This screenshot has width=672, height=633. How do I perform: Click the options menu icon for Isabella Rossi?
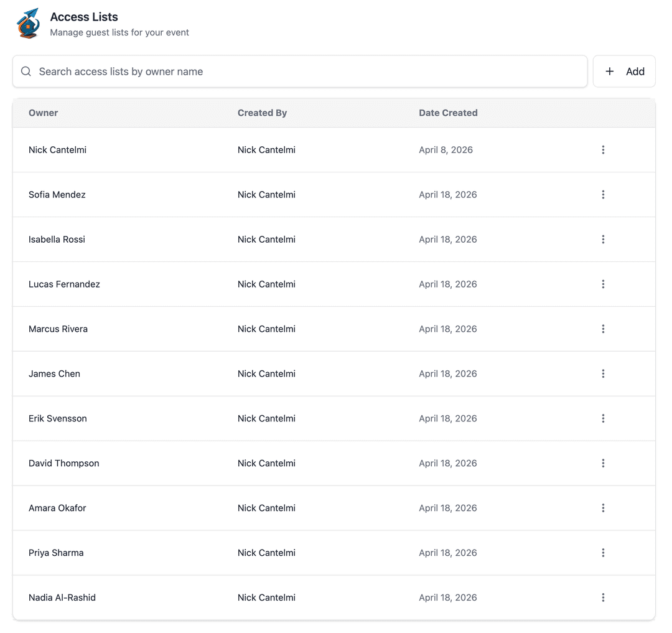coord(603,239)
